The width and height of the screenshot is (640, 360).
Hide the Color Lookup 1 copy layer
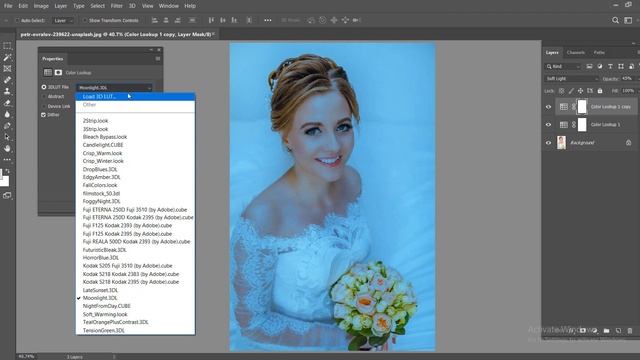(x=549, y=107)
